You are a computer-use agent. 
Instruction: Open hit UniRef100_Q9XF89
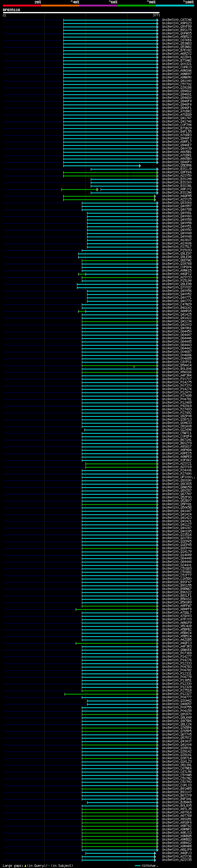pyautogui.click(x=176, y=26)
